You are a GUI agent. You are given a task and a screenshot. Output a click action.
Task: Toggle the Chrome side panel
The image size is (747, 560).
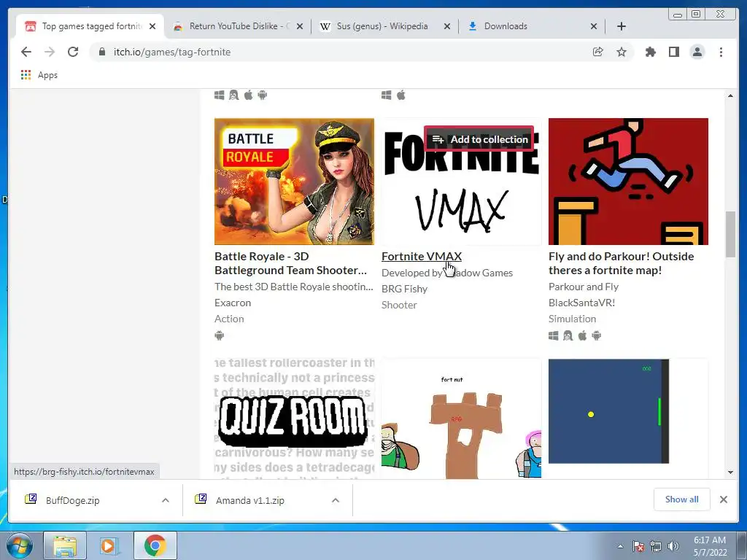click(x=673, y=52)
